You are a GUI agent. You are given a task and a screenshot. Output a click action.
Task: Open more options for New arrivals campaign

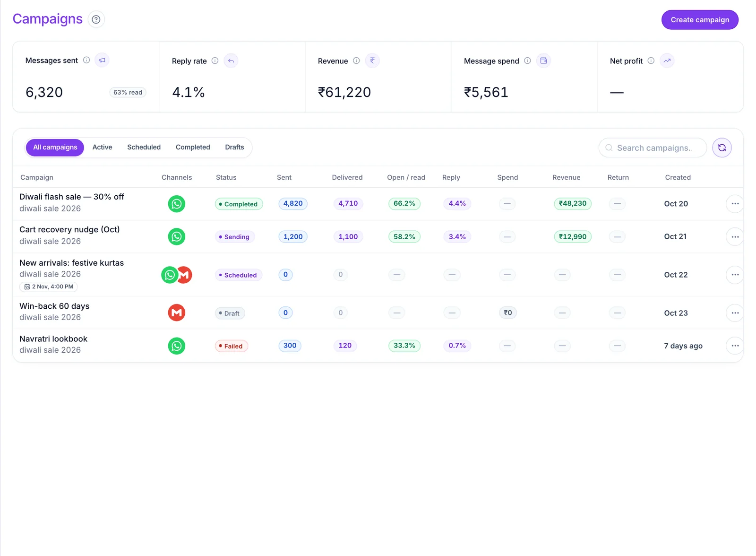(x=735, y=275)
